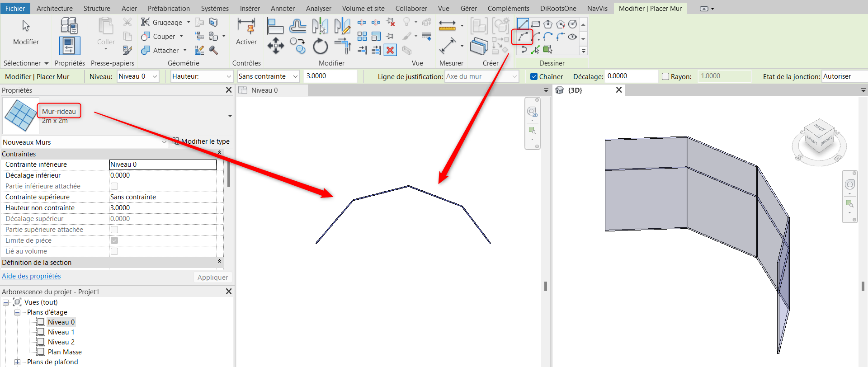Viewport: 868px width, 367px height.
Task: Select the Circle draw tool
Action: pyautogui.click(x=573, y=24)
